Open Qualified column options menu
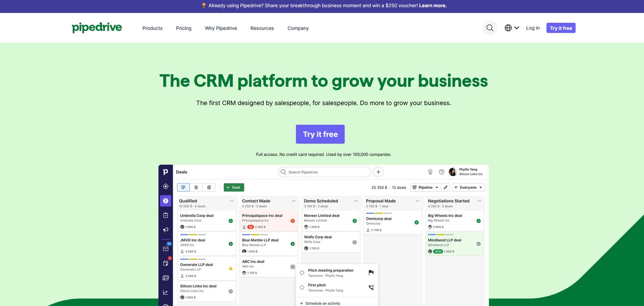The image size is (644, 306). pyautogui.click(x=231, y=201)
